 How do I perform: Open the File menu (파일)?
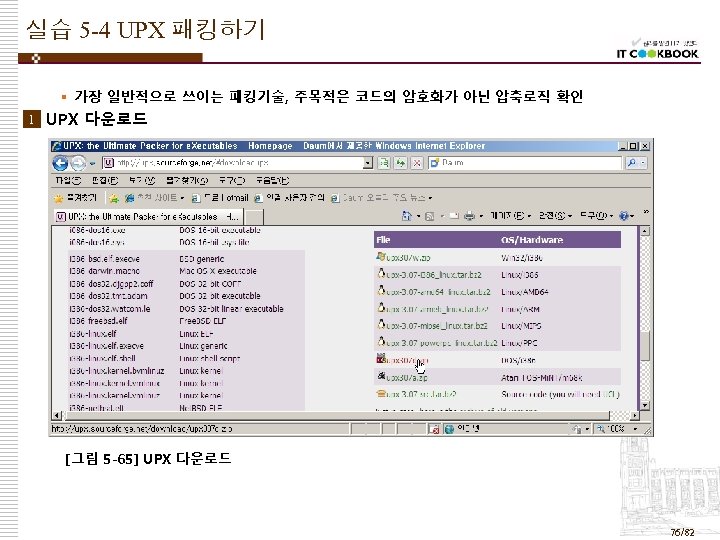68,180
